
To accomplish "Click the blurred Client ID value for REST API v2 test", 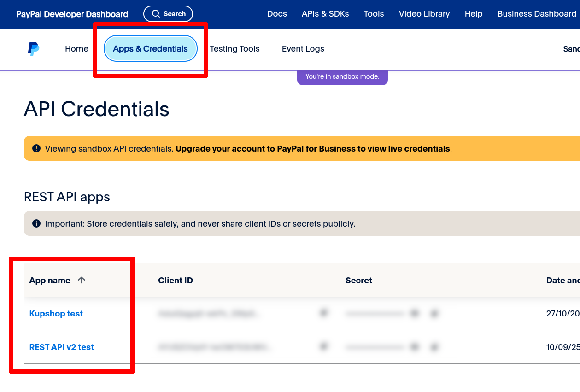I will coord(215,347).
